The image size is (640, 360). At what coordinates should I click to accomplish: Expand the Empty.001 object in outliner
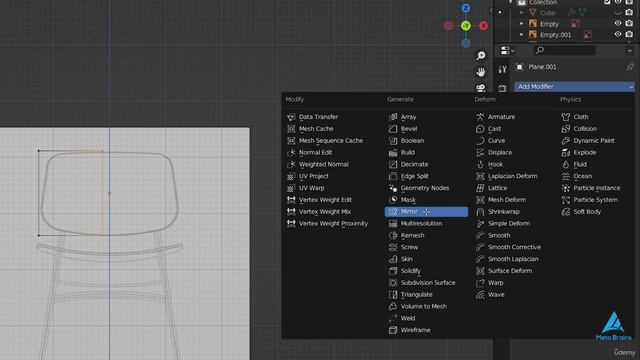coord(522,35)
